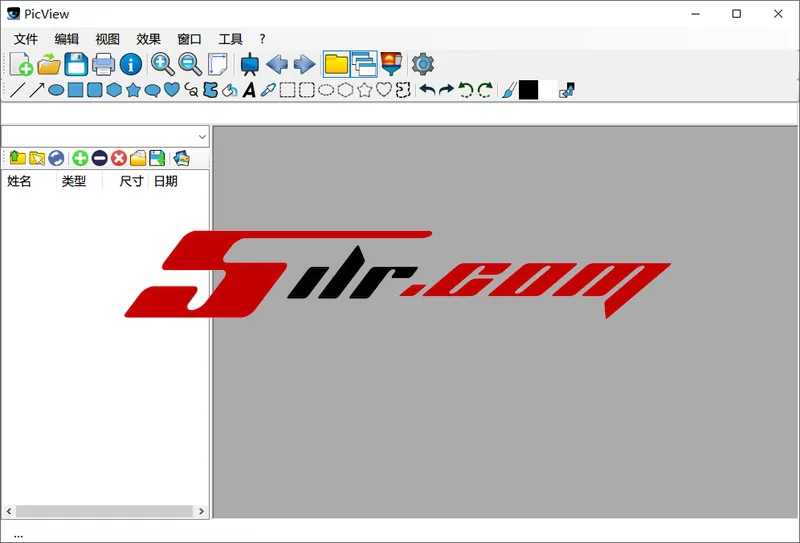
Task: Add item with the green plus button
Action: coord(80,158)
